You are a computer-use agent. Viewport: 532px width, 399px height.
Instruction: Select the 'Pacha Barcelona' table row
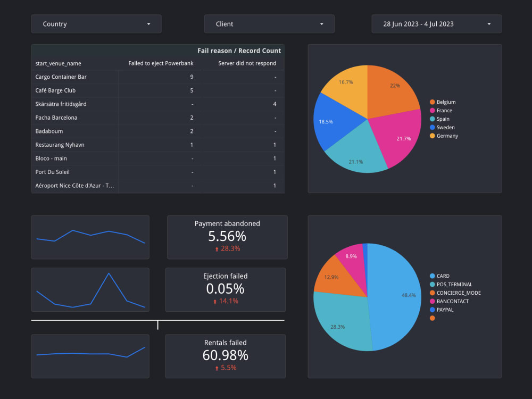pos(74,118)
